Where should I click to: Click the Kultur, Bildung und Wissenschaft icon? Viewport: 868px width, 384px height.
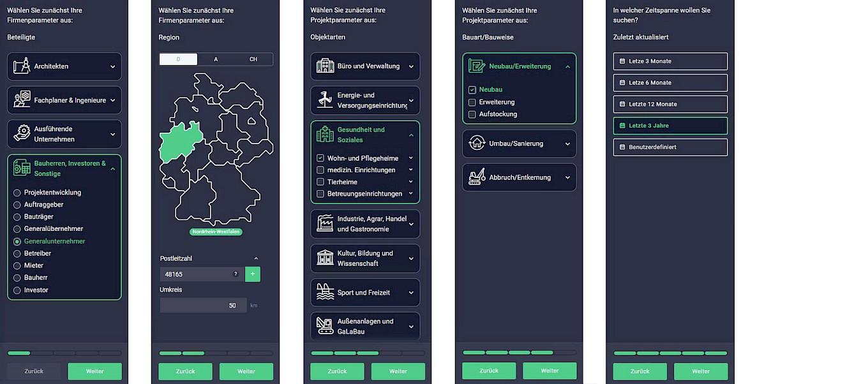click(325, 258)
